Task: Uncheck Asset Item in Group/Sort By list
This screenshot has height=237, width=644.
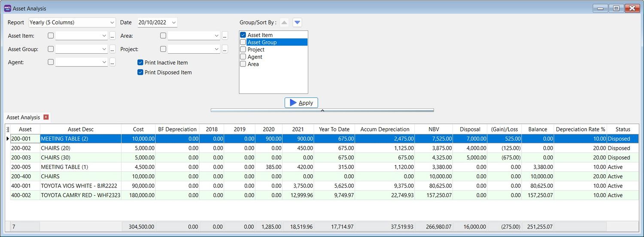Action: coord(243,35)
